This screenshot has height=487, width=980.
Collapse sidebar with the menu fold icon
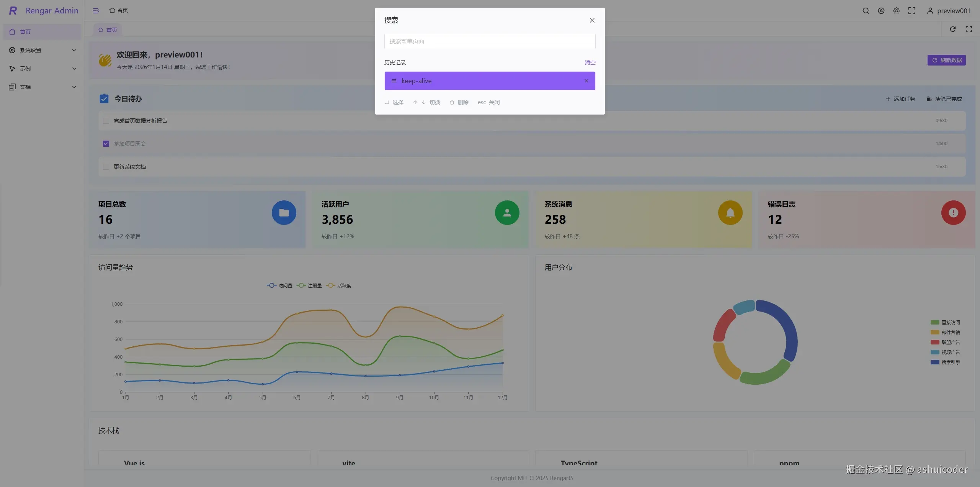click(x=96, y=11)
